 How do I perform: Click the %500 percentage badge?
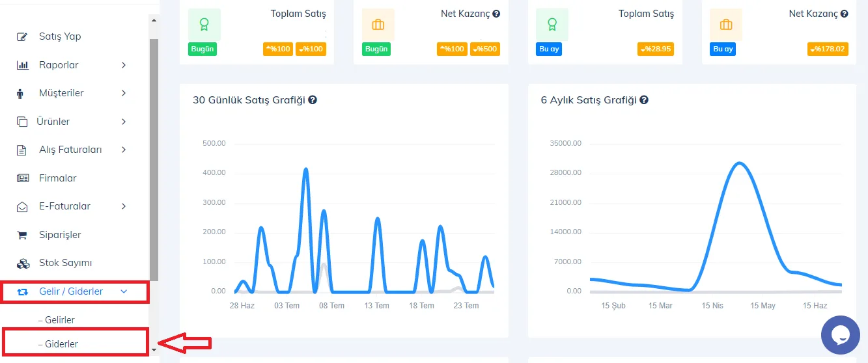point(485,49)
